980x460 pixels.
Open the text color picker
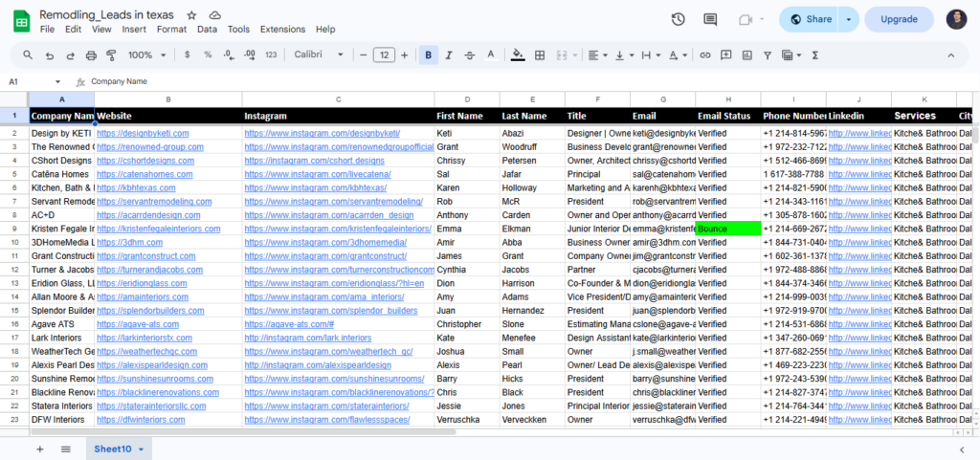point(491,55)
